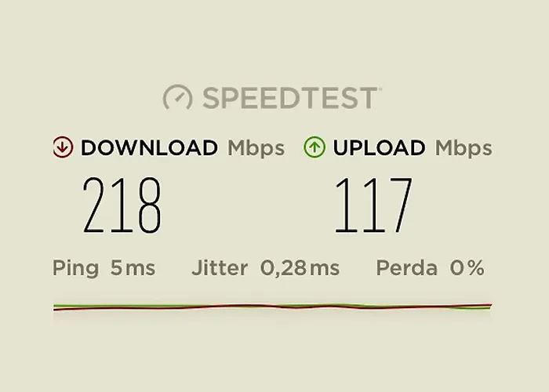Click the red download arrow icon
The height and width of the screenshot is (392, 549).
click(63, 147)
